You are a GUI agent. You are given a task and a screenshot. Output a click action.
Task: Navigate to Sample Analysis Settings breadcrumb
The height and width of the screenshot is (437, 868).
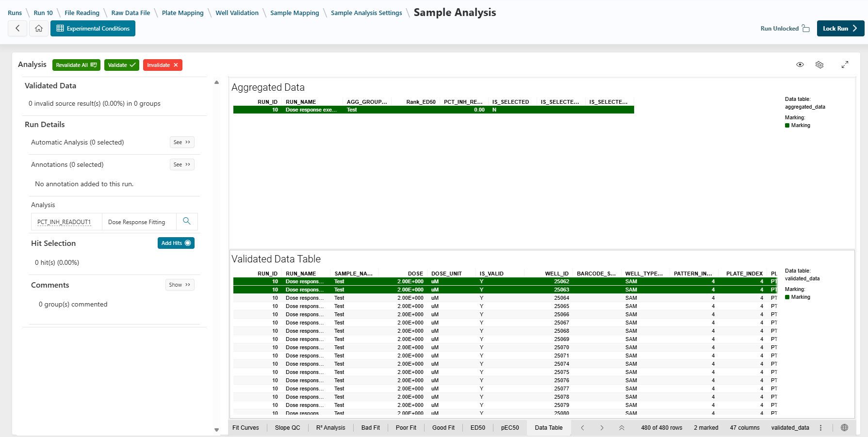pos(366,13)
